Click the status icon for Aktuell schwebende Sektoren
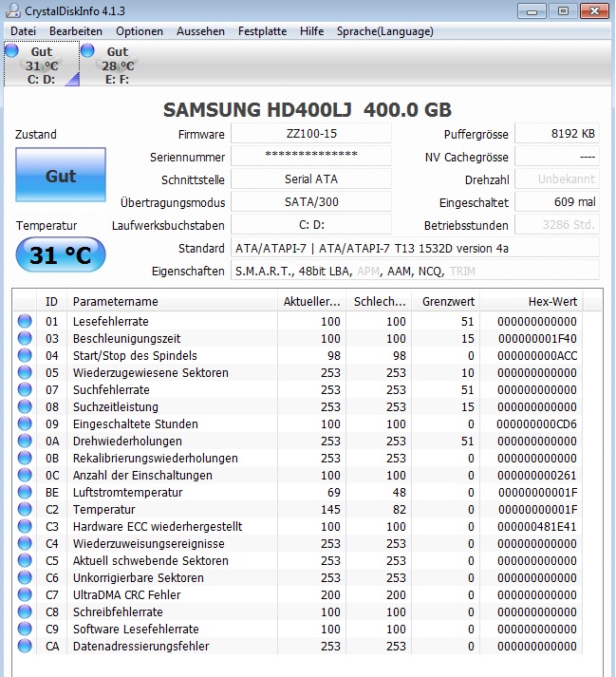Image resolution: width=616 pixels, height=677 pixels. pos(25,560)
